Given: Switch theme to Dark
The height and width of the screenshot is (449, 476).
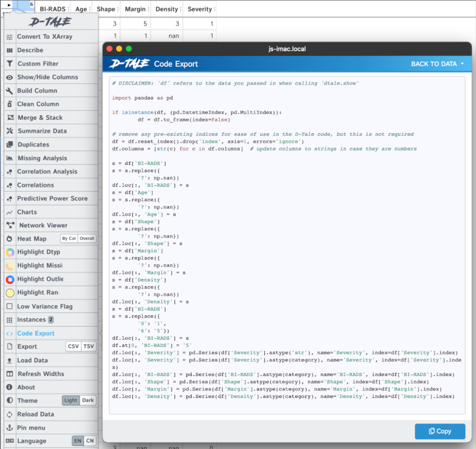Looking at the screenshot, I should click(x=88, y=400).
